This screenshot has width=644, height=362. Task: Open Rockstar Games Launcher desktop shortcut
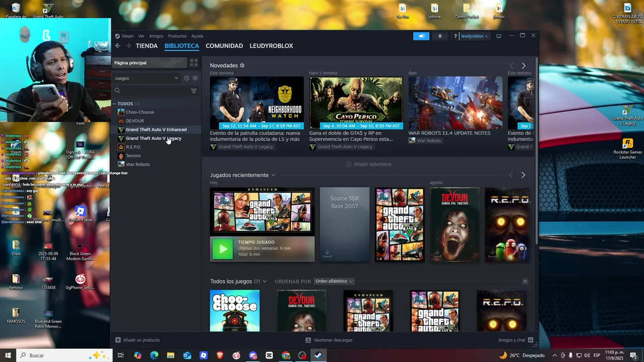coord(627,149)
